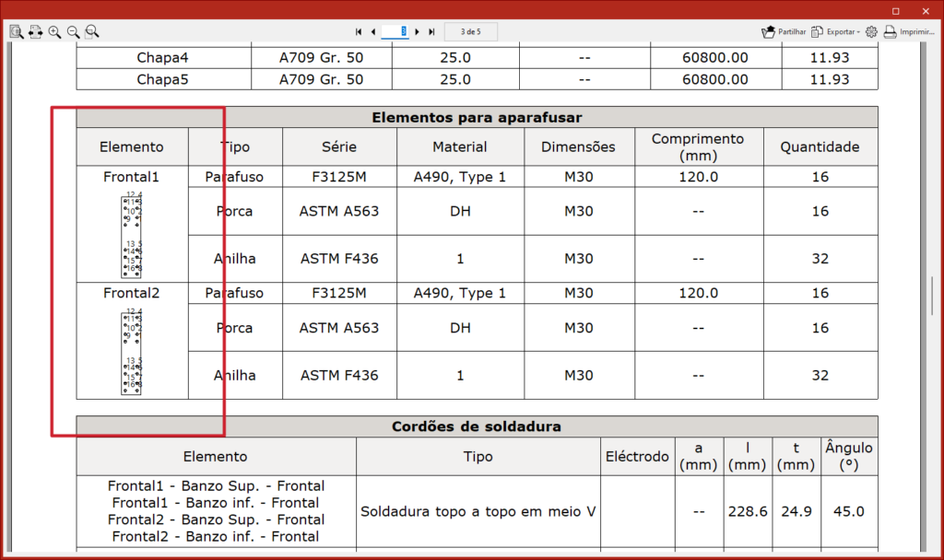
Task: Click quantity 32 in Frontal1 Anilha row
Action: [x=820, y=259]
